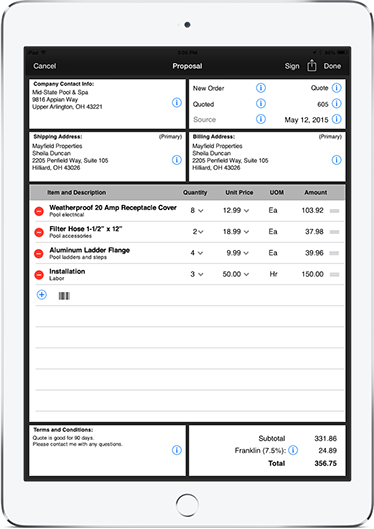
Task: Grab reorder handle on Installation row
Action: pyautogui.click(x=335, y=275)
